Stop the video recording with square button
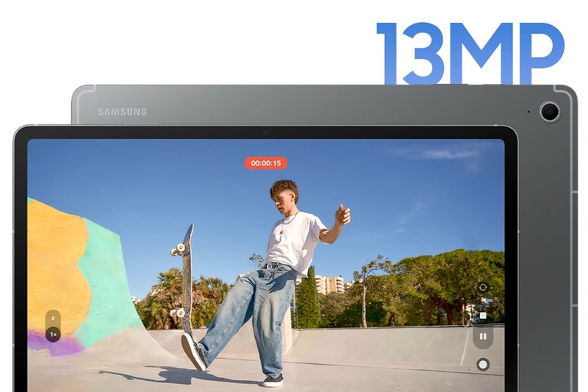This screenshot has height=392, width=588. coord(483,316)
